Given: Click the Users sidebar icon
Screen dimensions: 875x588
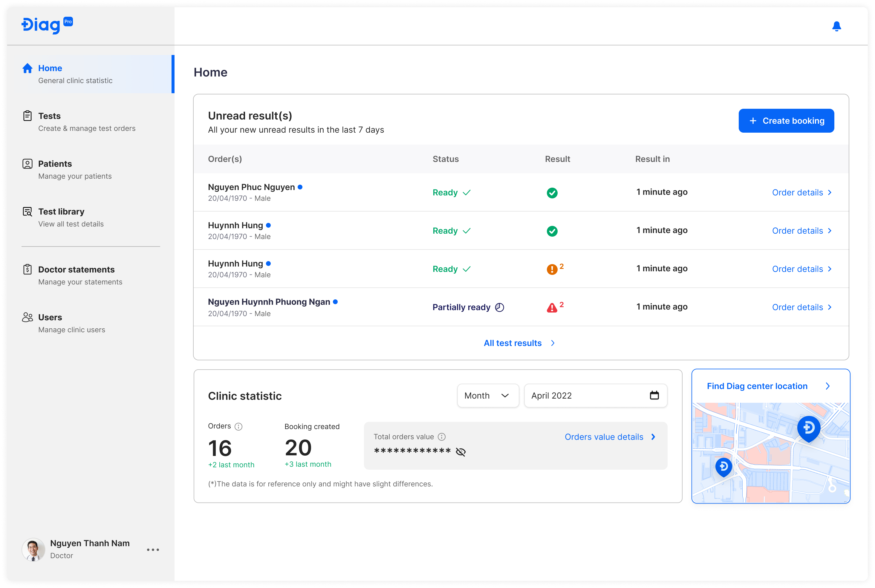Looking at the screenshot, I should coord(27,317).
